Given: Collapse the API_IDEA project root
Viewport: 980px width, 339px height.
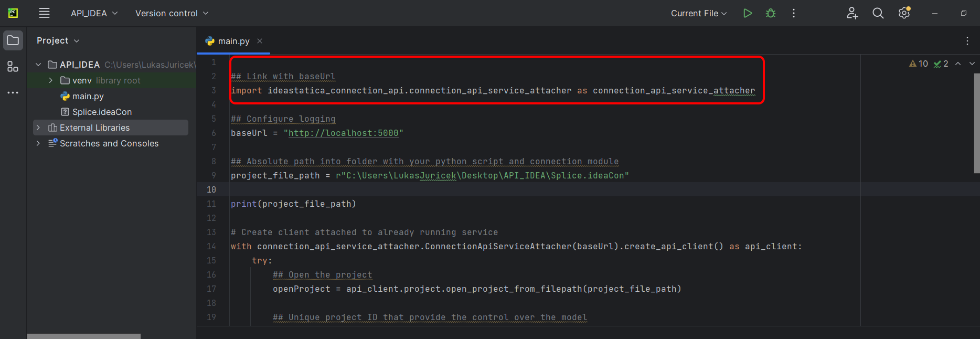Looking at the screenshot, I should pyautogui.click(x=38, y=65).
